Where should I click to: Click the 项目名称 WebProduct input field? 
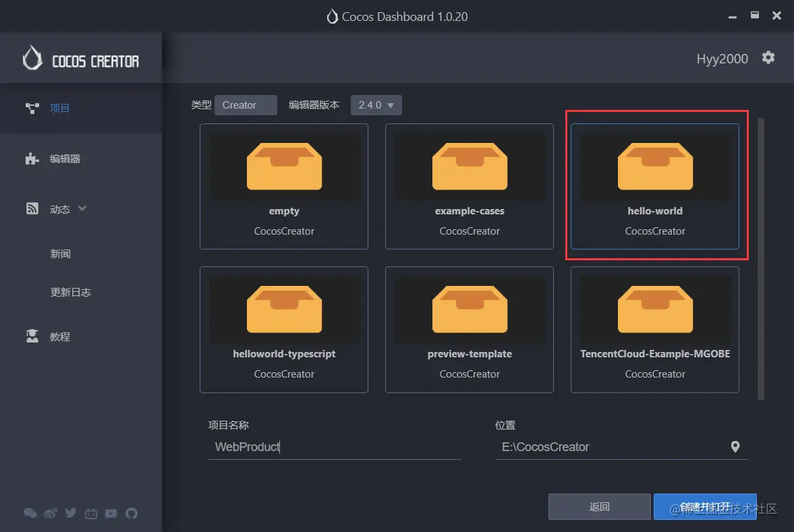tap(335, 447)
